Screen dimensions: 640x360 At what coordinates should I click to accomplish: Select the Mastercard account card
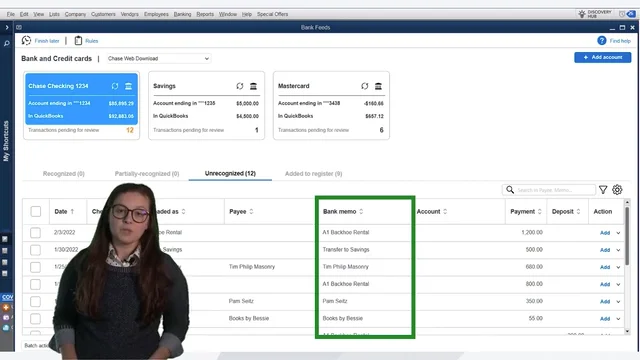331,105
